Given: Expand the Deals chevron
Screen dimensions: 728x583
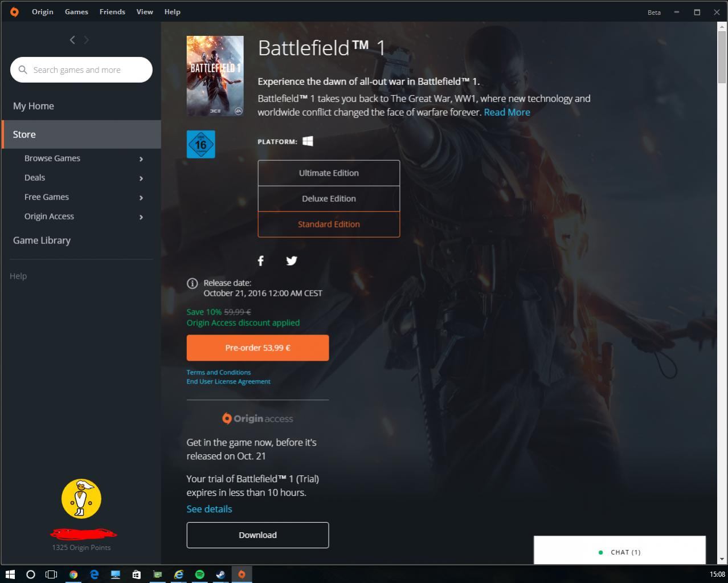Looking at the screenshot, I should [x=141, y=178].
